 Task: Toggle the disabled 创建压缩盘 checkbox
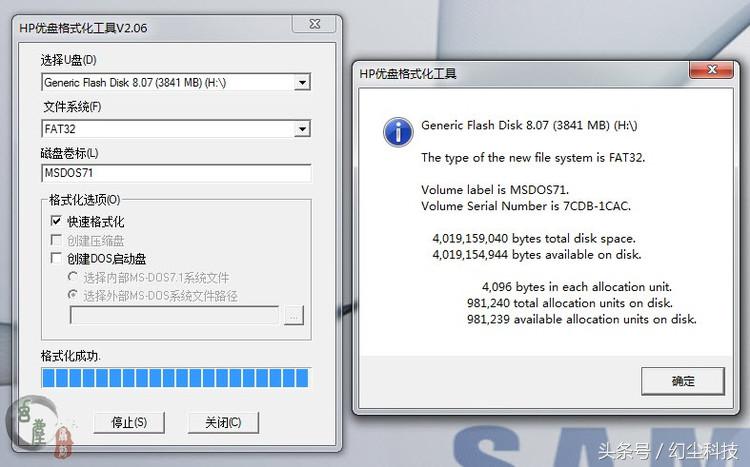tap(56, 239)
